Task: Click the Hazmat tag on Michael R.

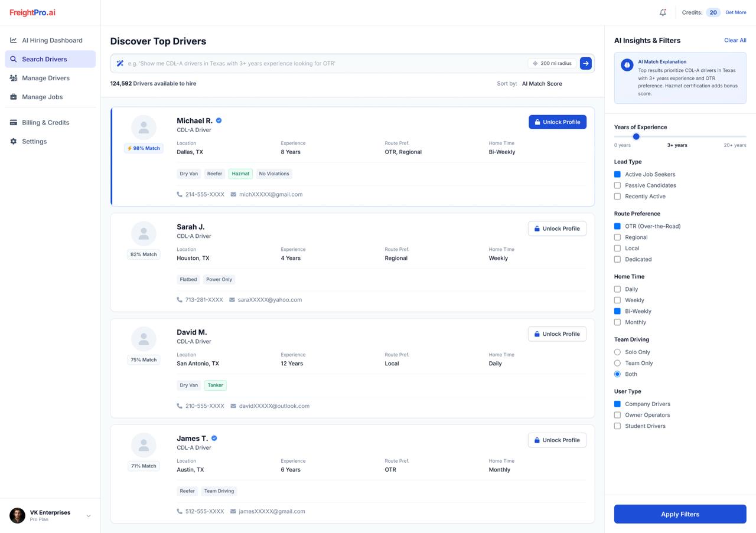Action: click(x=240, y=174)
